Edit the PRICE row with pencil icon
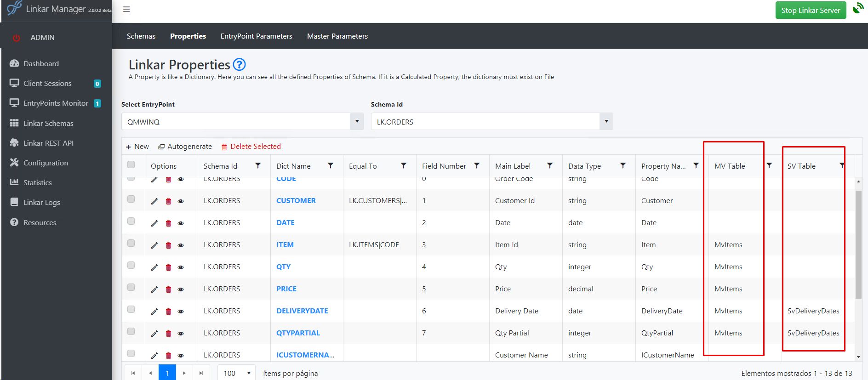The height and width of the screenshot is (380, 868). click(154, 289)
